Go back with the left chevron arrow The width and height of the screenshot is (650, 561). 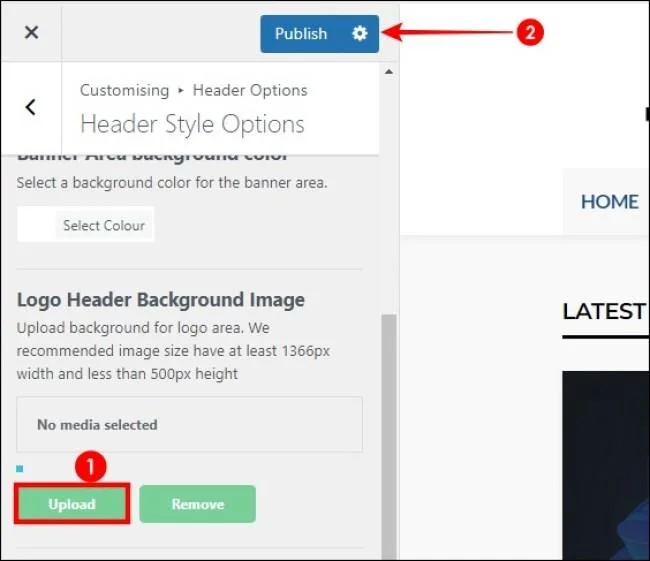click(30, 107)
